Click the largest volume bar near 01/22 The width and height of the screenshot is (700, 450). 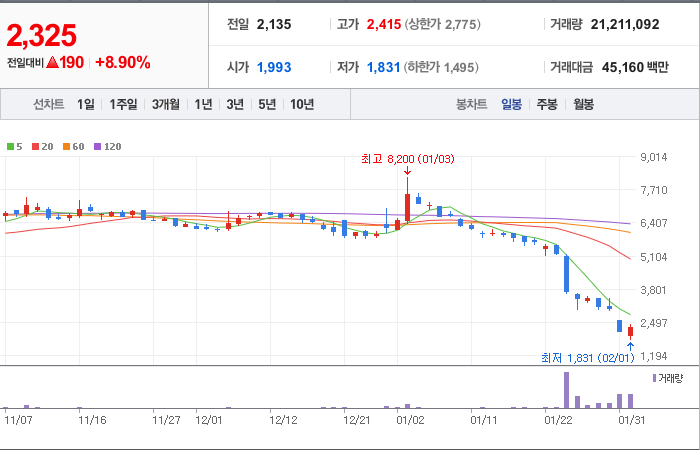coord(567,390)
